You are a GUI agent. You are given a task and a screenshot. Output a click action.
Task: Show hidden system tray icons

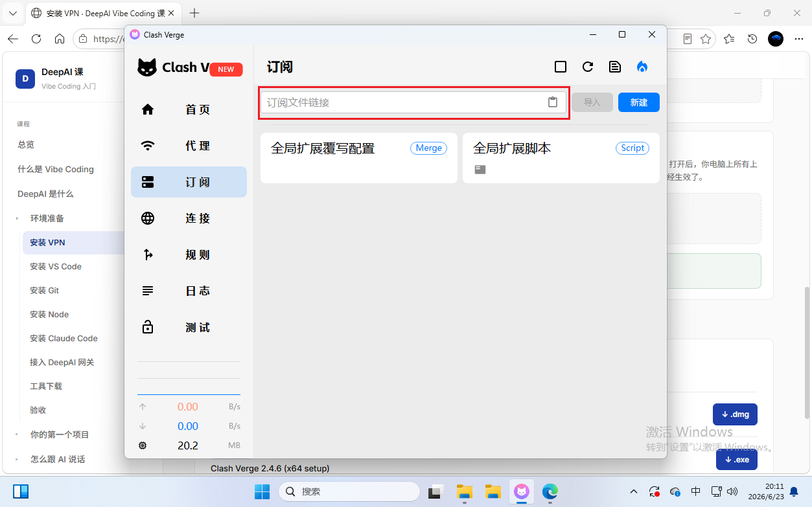pyautogui.click(x=634, y=491)
